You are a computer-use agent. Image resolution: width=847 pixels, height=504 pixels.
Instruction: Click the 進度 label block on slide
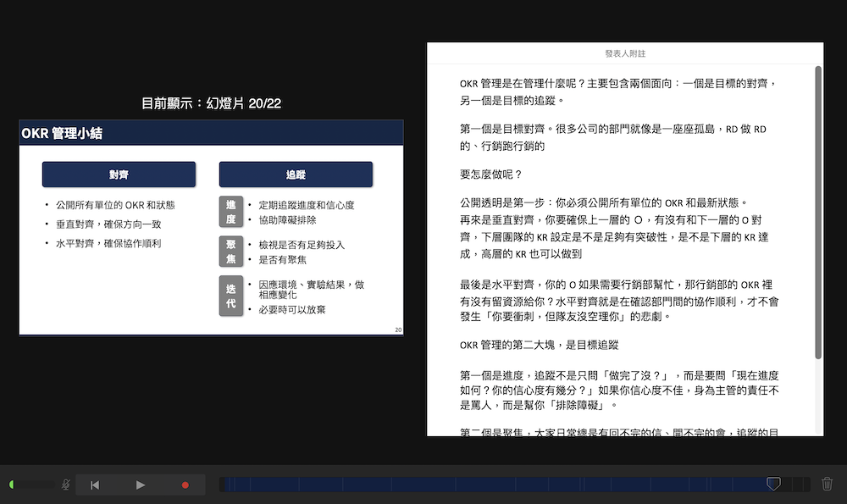pyautogui.click(x=230, y=213)
